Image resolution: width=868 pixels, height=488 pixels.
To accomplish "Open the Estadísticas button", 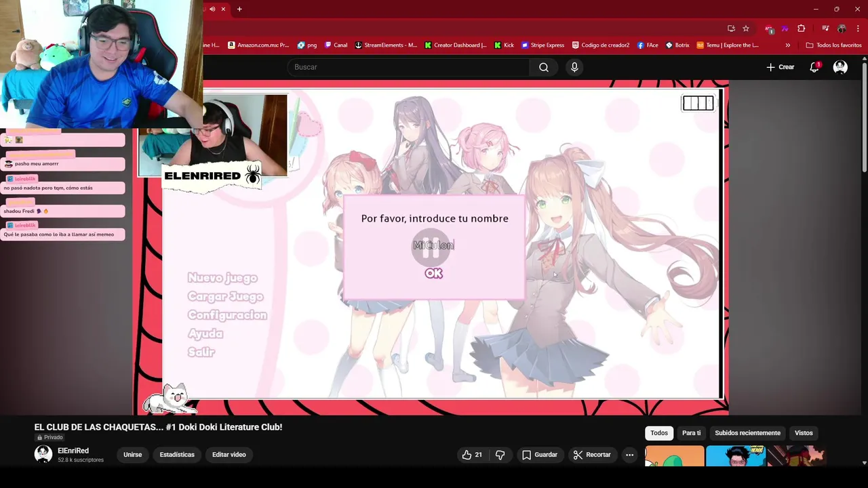I will point(177,455).
